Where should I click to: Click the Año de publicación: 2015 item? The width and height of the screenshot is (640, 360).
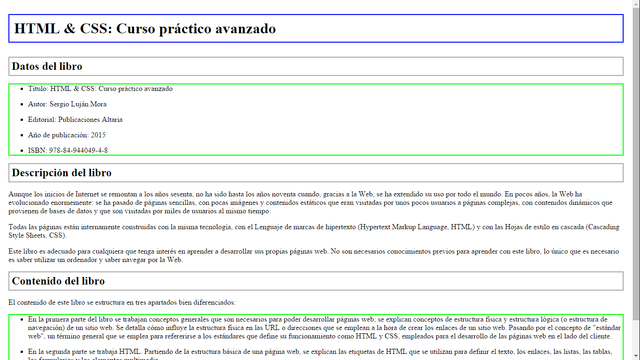[67, 135]
